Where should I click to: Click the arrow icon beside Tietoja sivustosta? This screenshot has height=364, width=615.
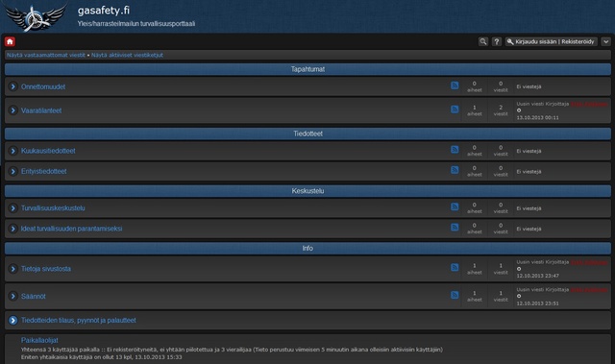12,269
